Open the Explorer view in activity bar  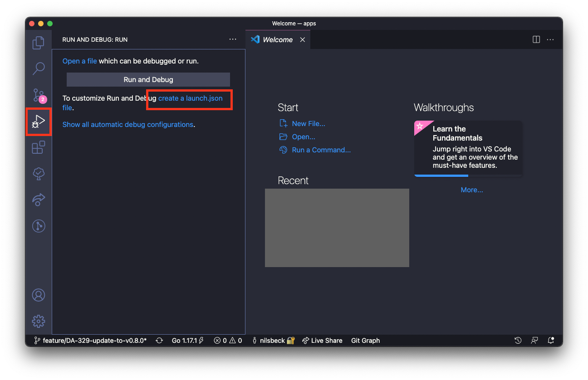pyautogui.click(x=39, y=43)
